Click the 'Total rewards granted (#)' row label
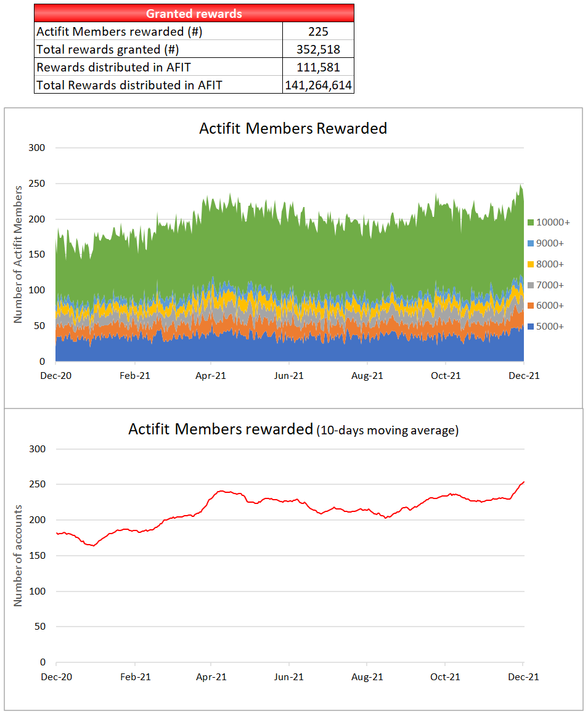 [x=107, y=49]
